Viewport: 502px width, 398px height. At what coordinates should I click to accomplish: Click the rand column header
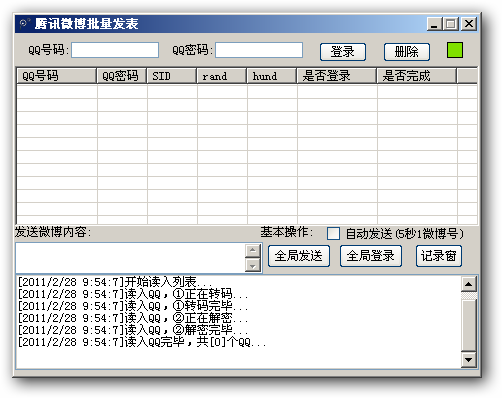click(222, 76)
